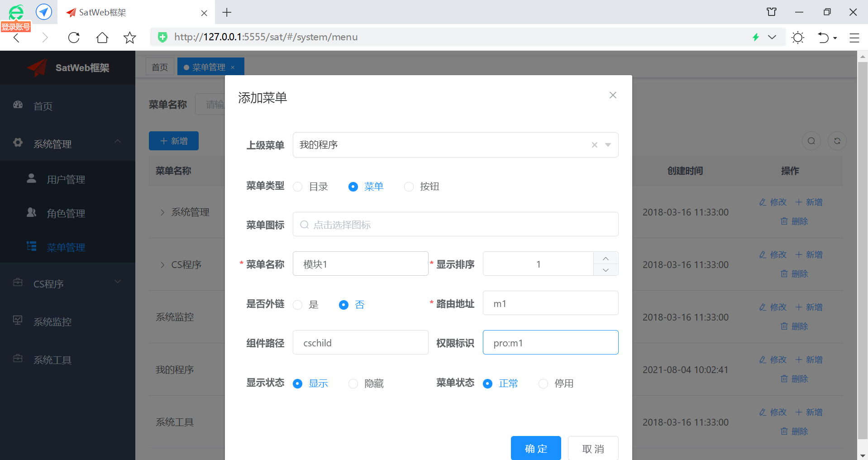868x460 pixels.
Task: Clear the 上级菜单 selection
Action: (x=595, y=145)
